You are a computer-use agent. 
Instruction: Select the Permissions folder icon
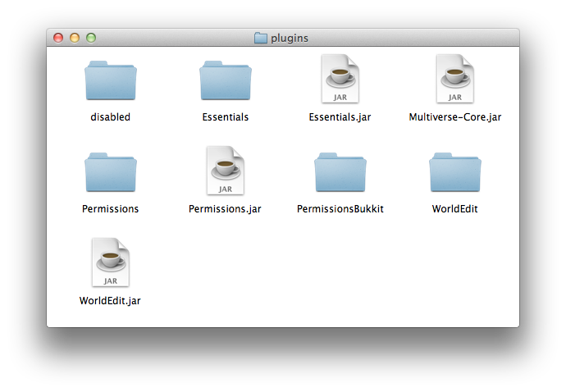click(111, 172)
